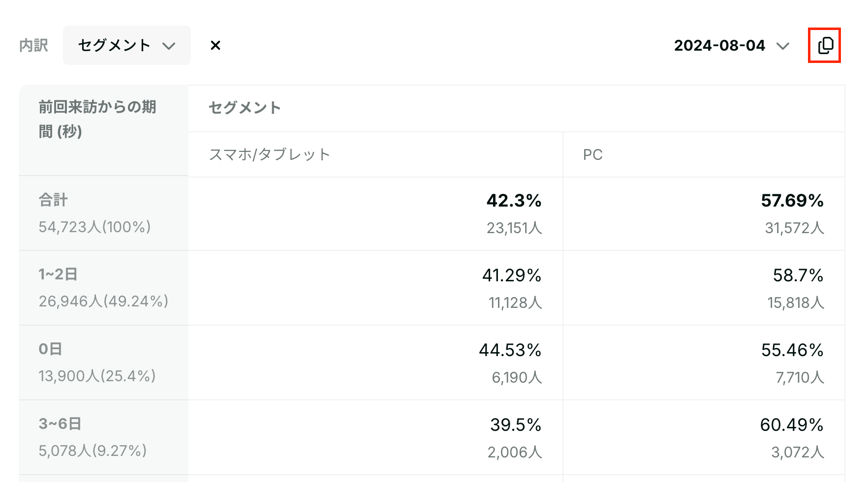The height and width of the screenshot is (482, 868).
Task: Click the copy table icon
Action: [x=825, y=45]
